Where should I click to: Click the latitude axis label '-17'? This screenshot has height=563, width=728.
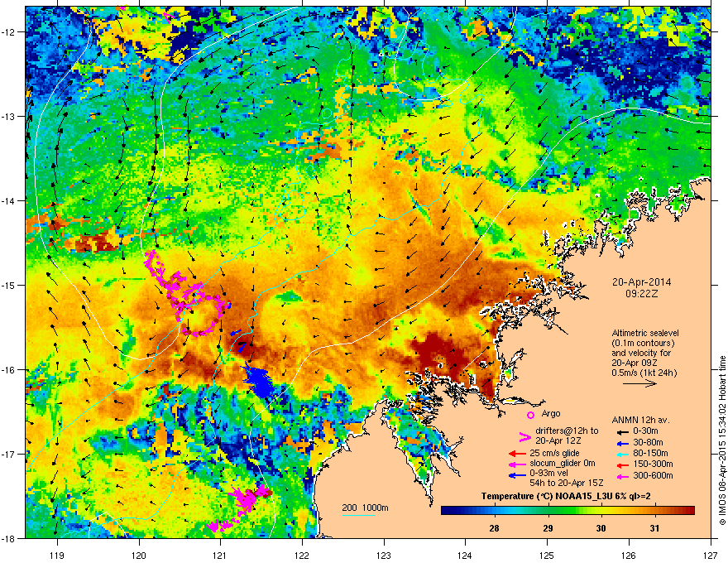tap(9, 454)
